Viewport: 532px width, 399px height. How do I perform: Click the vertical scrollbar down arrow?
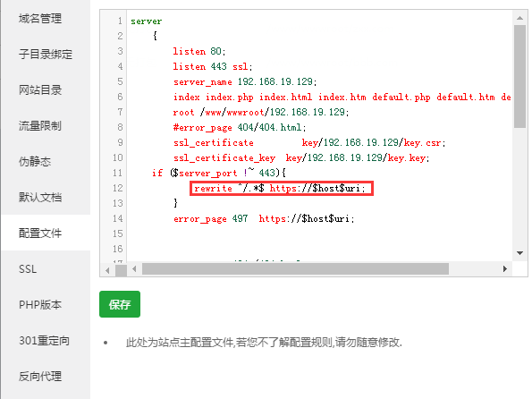pos(519,253)
